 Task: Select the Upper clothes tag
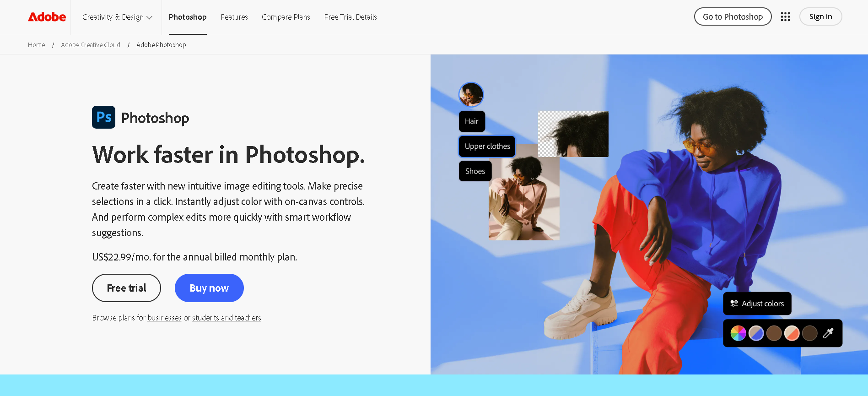(487, 146)
